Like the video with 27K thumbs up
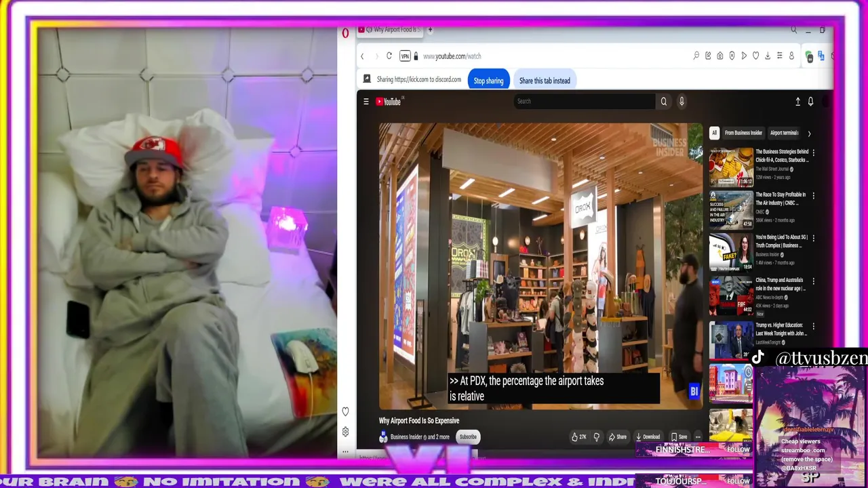 [x=578, y=437]
